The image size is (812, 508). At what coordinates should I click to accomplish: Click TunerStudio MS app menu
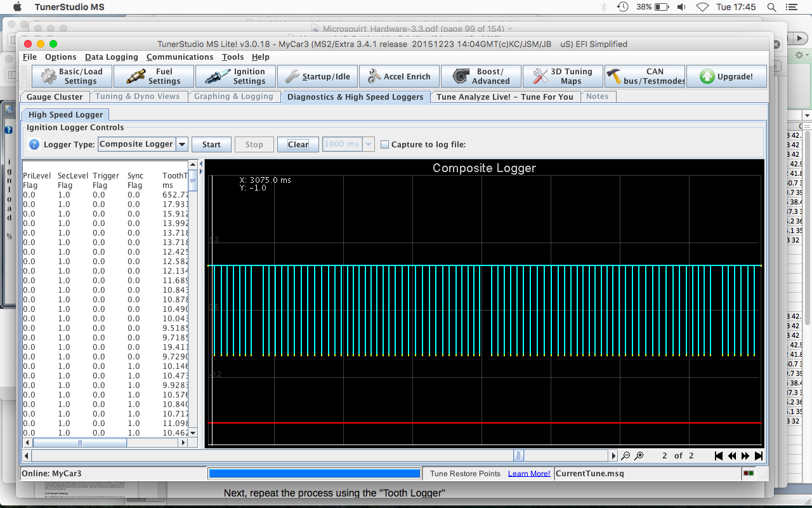pos(70,7)
